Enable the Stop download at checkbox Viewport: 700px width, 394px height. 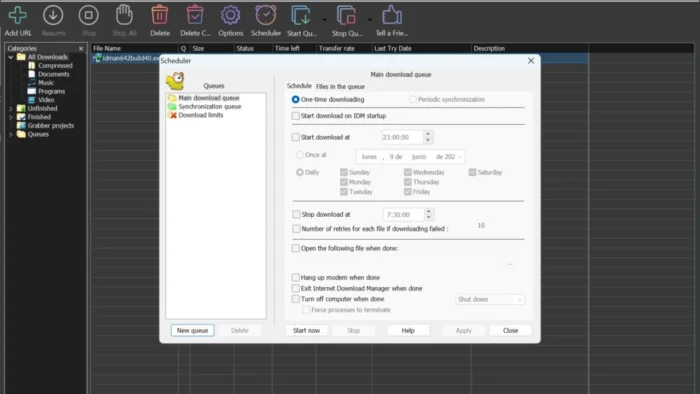(296, 214)
